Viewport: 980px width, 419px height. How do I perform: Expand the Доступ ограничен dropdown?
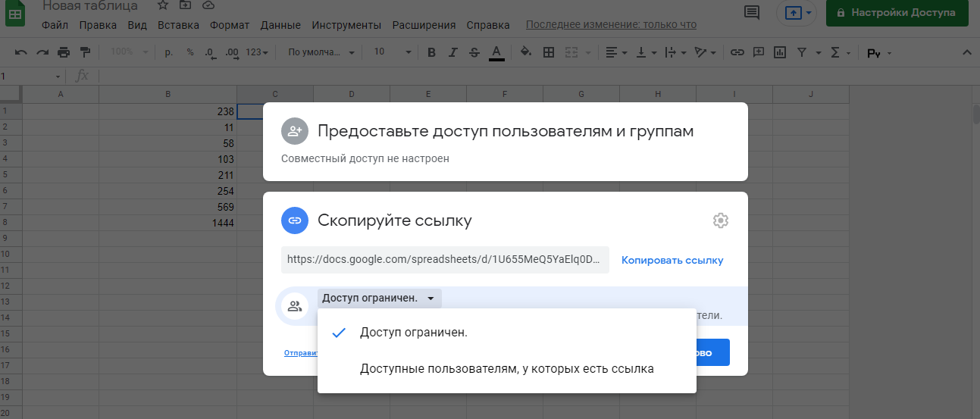pyautogui.click(x=378, y=298)
